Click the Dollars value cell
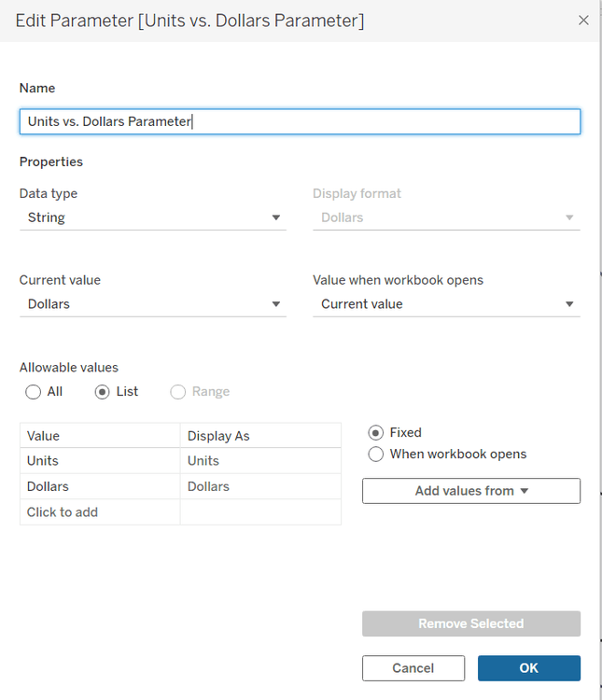This screenshot has width=602, height=700. pyautogui.click(x=100, y=486)
